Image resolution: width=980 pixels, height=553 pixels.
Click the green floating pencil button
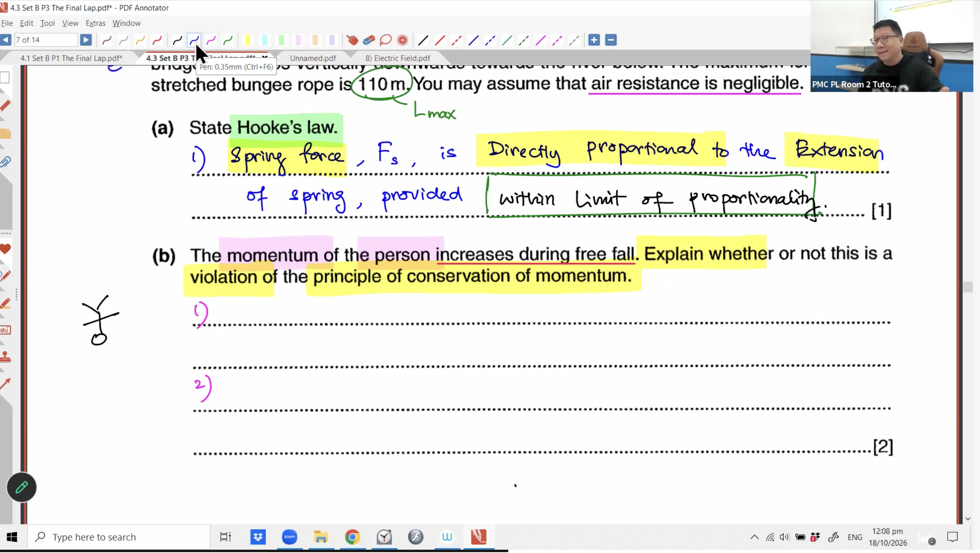pos(22,487)
